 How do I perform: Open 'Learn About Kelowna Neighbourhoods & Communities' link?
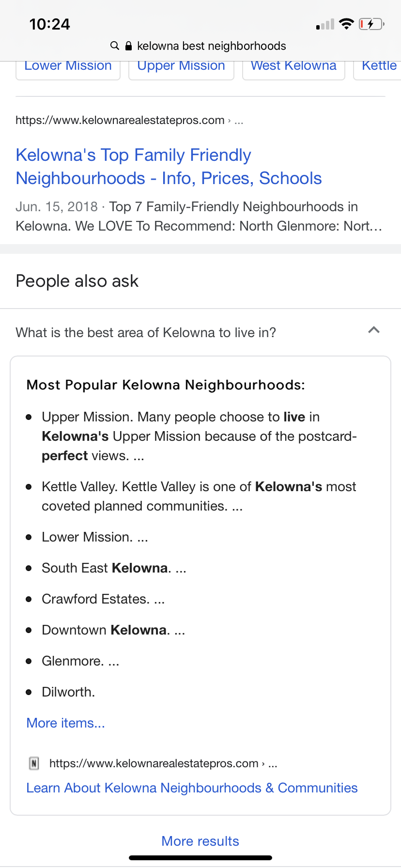click(192, 788)
